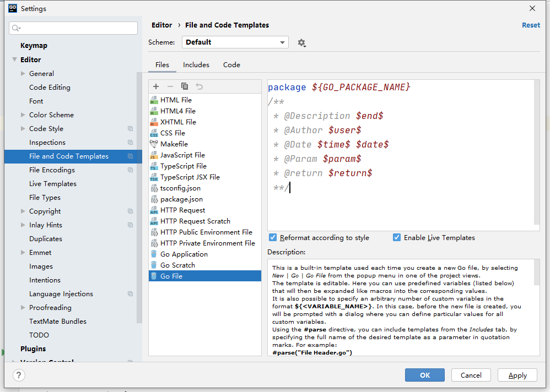Select the HTTP Request template icon
This screenshot has width=550, height=392.
pyautogui.click(x=154, y=210)
